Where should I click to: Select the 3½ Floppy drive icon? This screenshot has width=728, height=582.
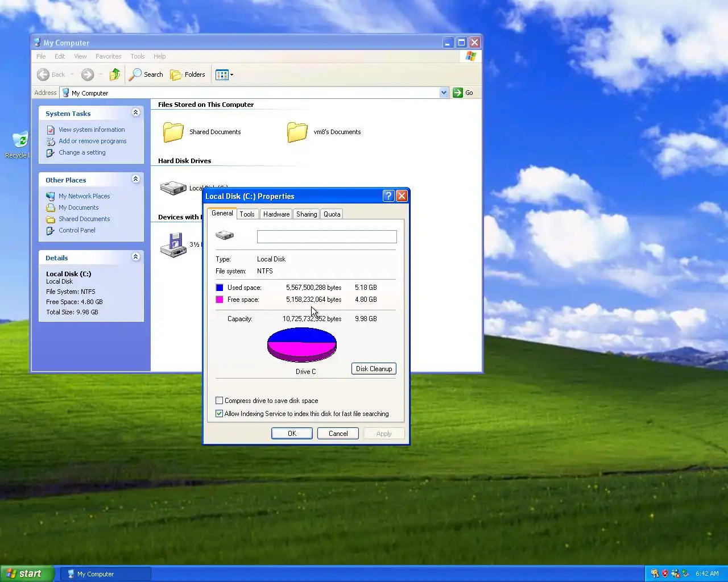[x=173, y=245]
